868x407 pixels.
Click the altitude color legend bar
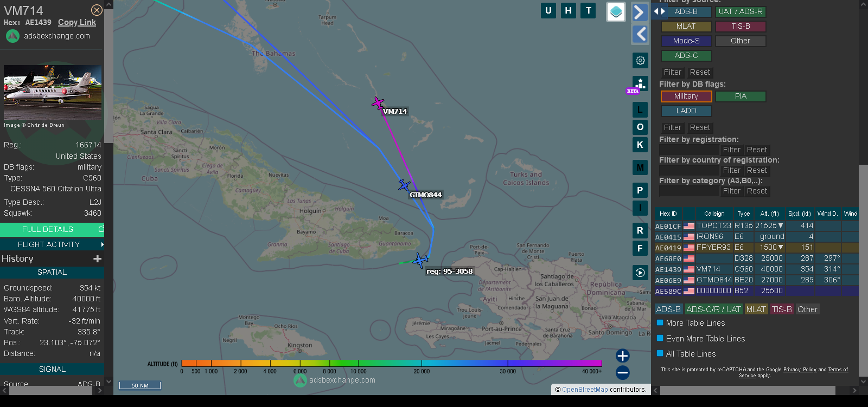pos(392,363)
